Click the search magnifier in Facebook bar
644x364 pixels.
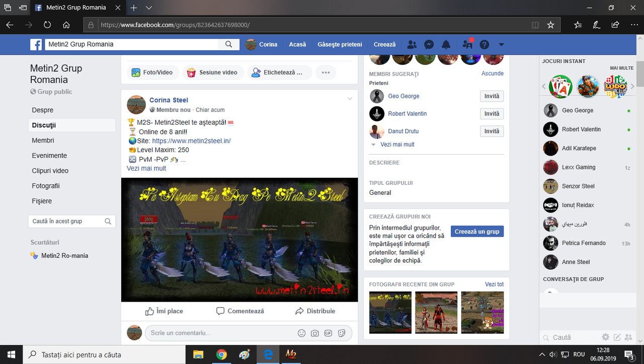(x=229, y=44)
